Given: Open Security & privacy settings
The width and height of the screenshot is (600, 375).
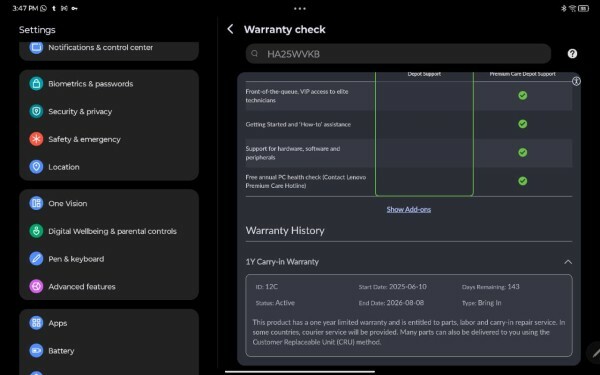Looking at the screenshot, I should [109, 111].
